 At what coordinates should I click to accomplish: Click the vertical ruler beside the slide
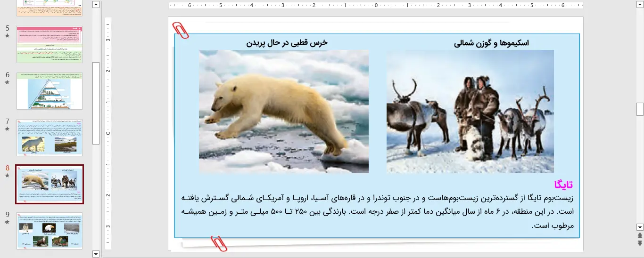(x=108, y=133)
